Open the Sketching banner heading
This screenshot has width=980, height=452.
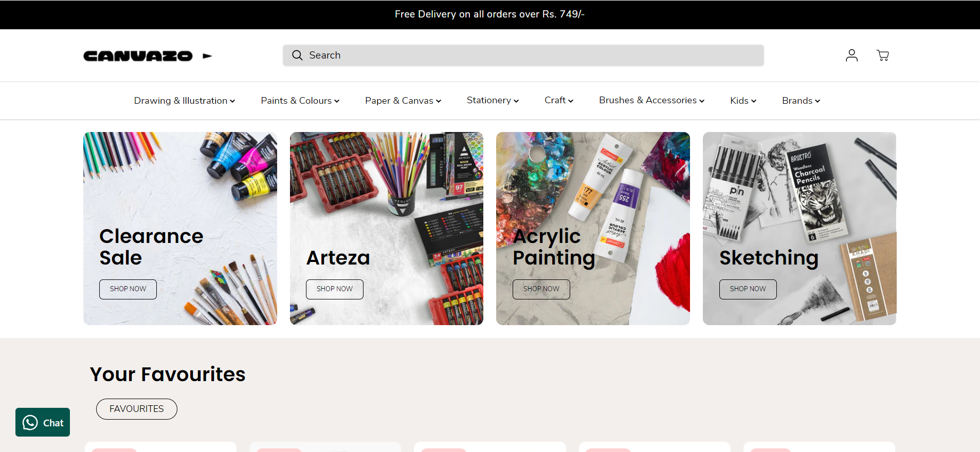[x=769, y=258]
